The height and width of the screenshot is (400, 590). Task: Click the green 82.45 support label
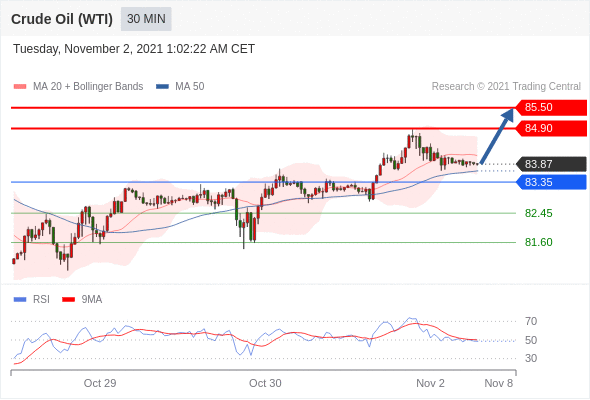click(538, 213)
